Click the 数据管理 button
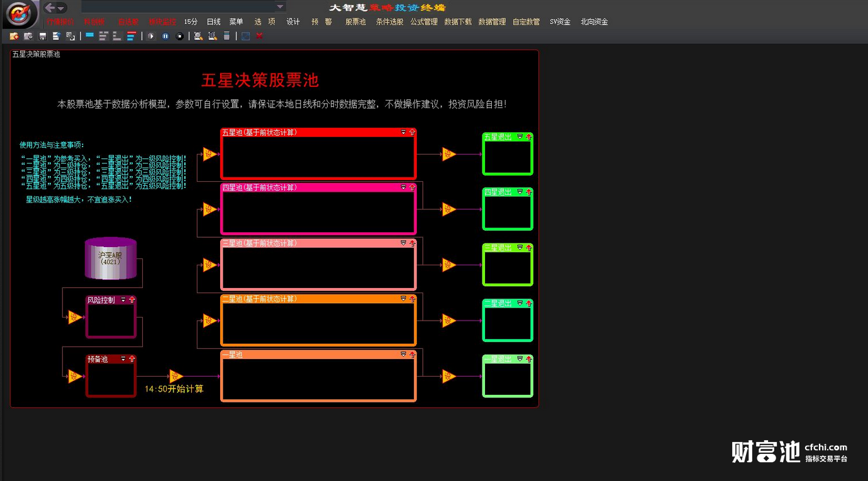Viewport: 868px width, 481px height. (x=492, y=22)
